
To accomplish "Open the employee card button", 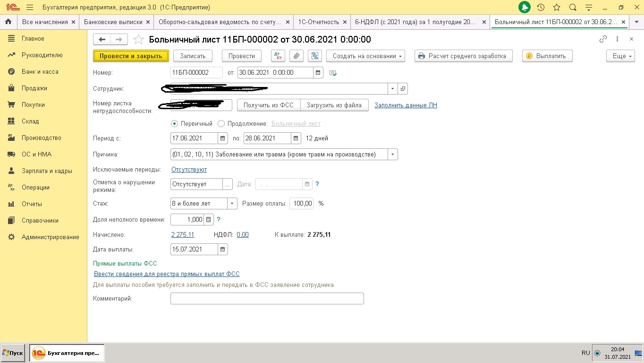I will [x=403, y=88].
